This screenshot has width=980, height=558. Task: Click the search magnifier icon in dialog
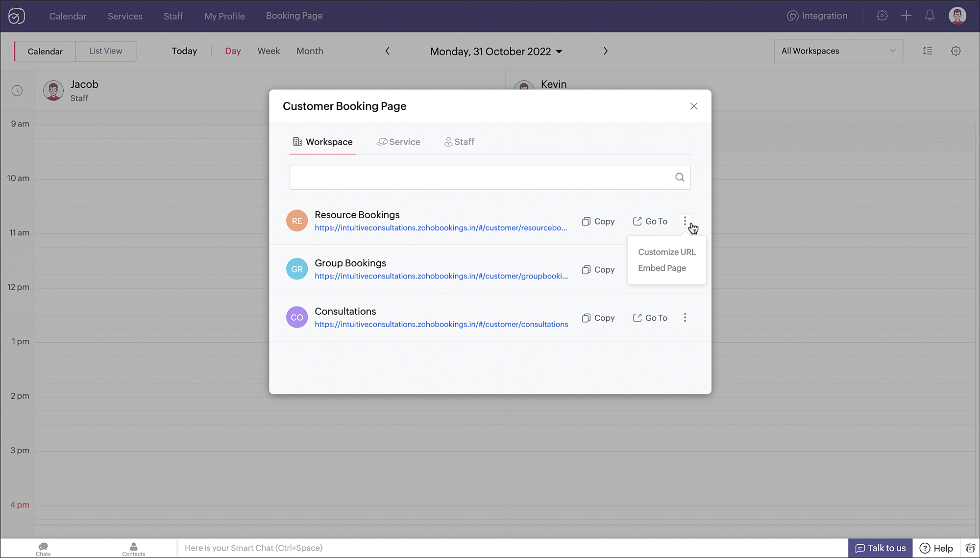pos(679,178)
